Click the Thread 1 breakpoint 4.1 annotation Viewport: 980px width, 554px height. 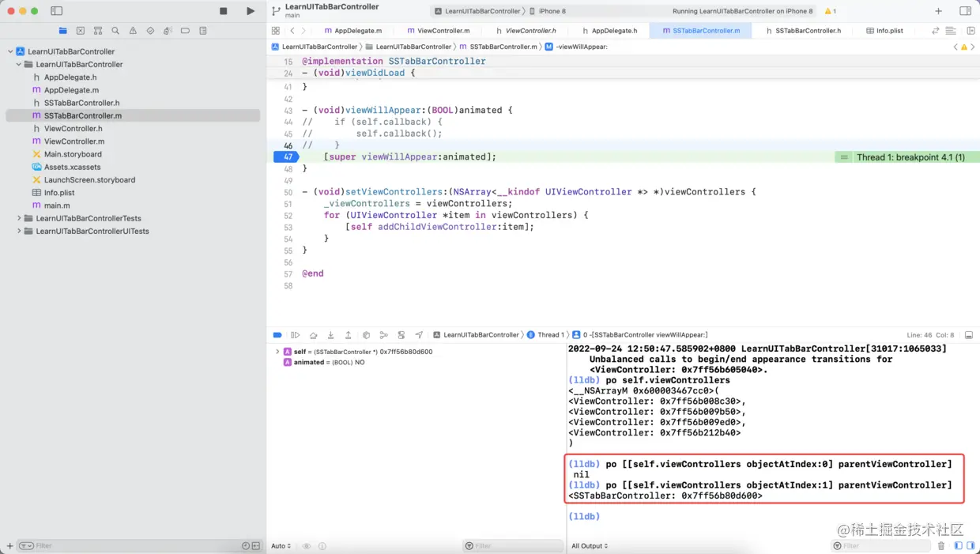[907, 157]
